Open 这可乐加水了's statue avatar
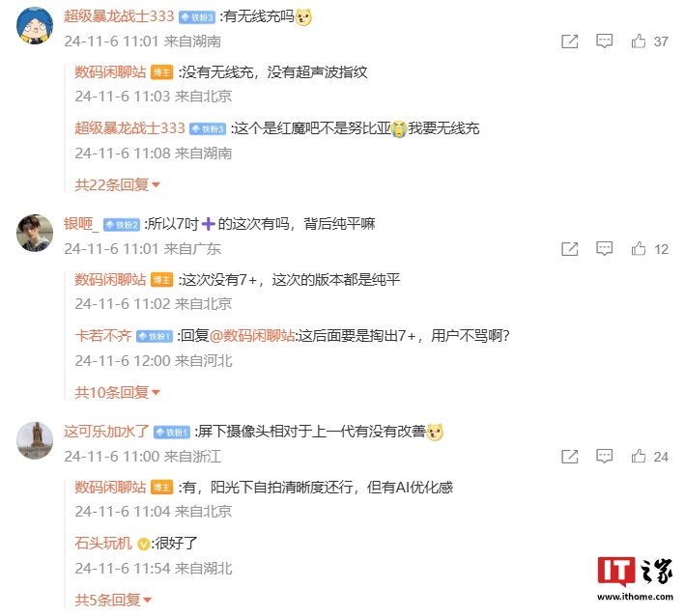Image resolution: width=685 pixels, height=616 pixels. pyautogui.click(x=35, y=440)
